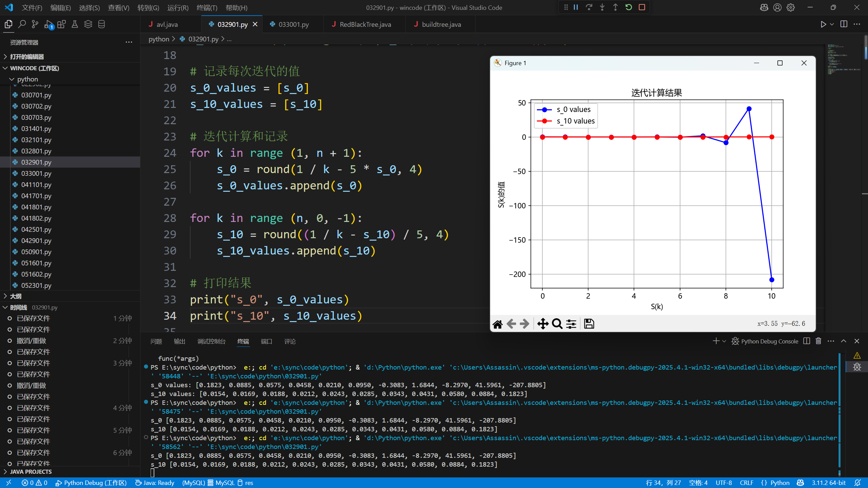
Task: Open the subplot configuration sliders tool
Action: click(571, 324)
